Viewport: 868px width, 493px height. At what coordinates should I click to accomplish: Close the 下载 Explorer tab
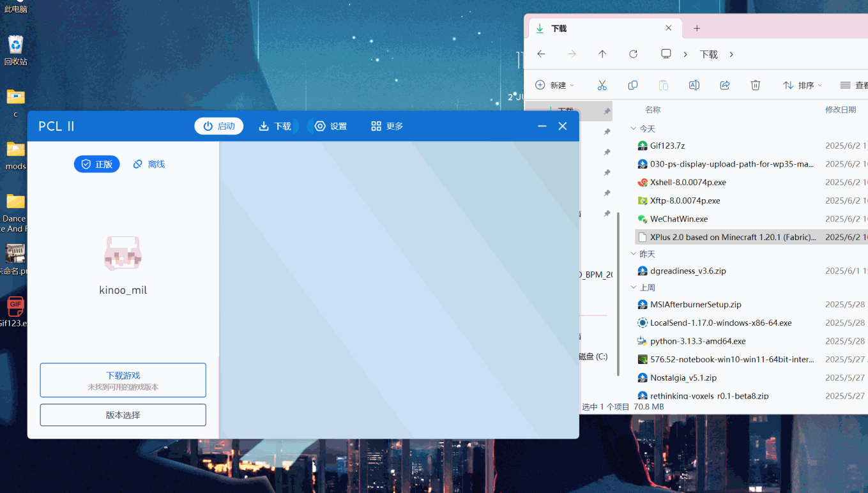click(669, 28)
